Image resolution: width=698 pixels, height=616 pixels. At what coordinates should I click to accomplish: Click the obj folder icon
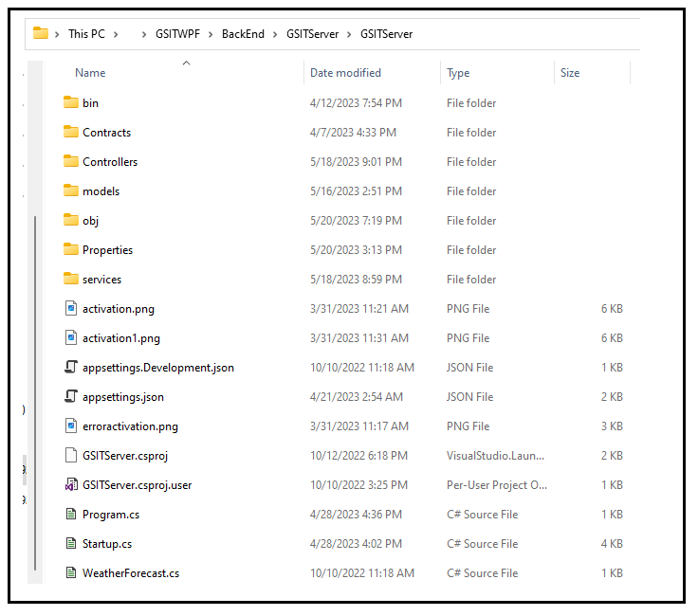pyautogui.click(x=71, y=220)
